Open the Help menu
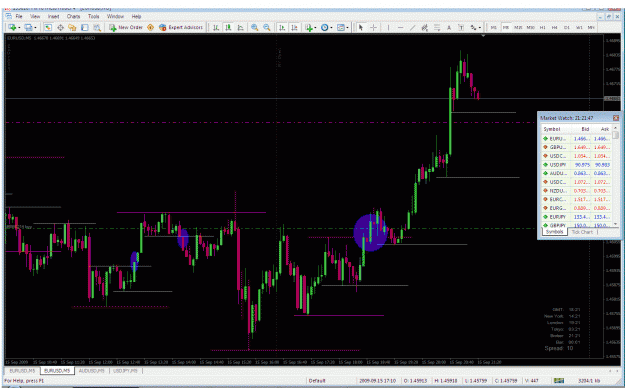Viewport: 625px width, 388px height. [136, 16]
